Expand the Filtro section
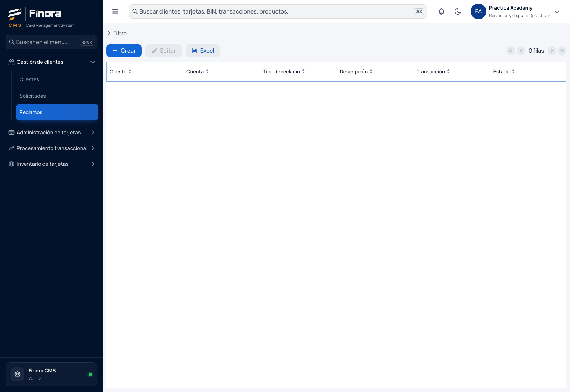This screenshot has height=392, width=570. [x=117, y=33]
